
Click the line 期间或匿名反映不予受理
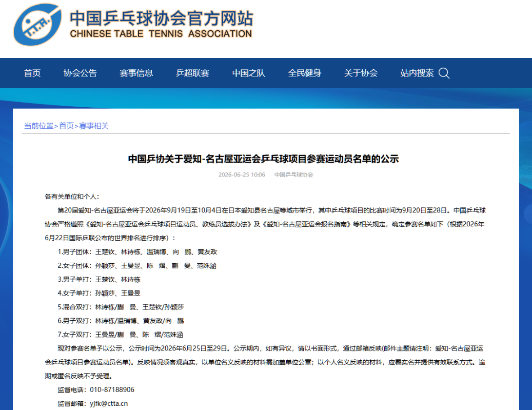[x=78, y=376]
